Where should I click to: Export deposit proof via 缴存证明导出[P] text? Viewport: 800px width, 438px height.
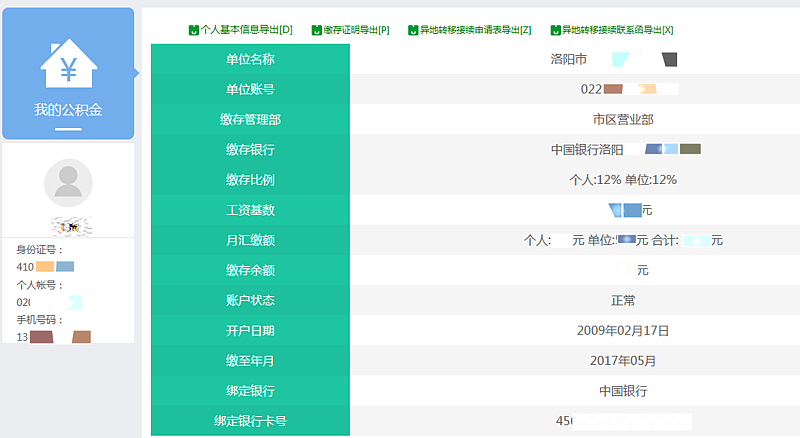point(356,31)
